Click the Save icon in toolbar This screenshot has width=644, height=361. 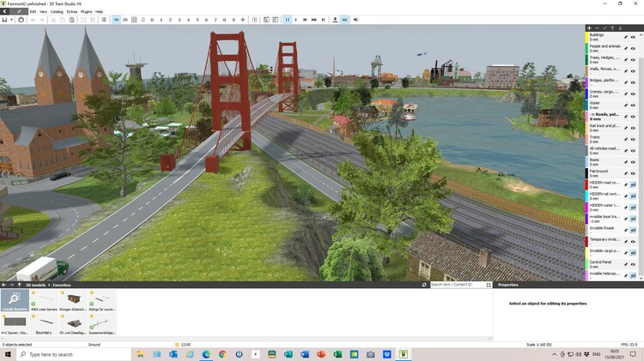coord(4,20)
